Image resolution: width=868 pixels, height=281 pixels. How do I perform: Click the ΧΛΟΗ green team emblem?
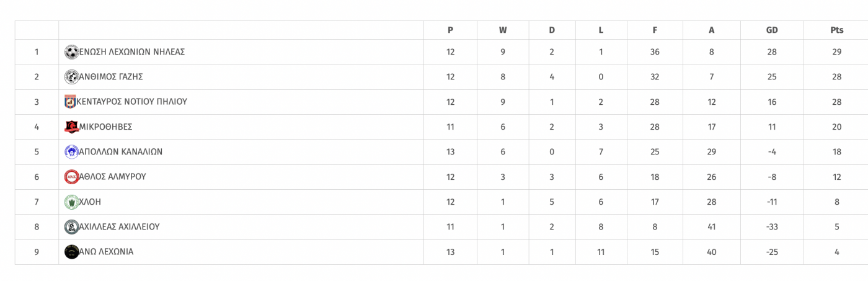tap(71, 202)
